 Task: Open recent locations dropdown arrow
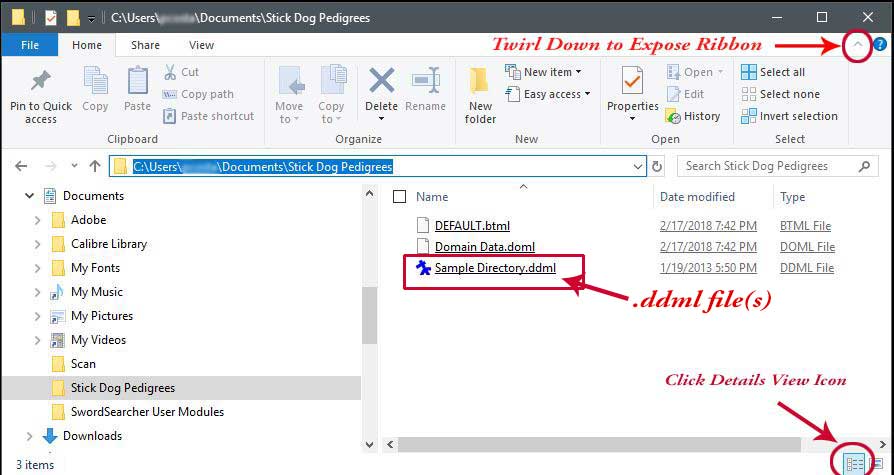pyautogui.click(x=74, y=167)
